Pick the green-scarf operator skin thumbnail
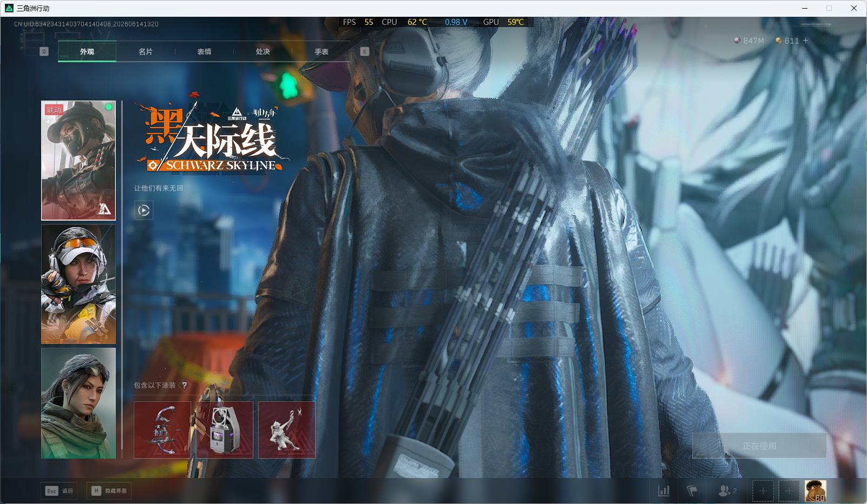 [x=78, y=403]
